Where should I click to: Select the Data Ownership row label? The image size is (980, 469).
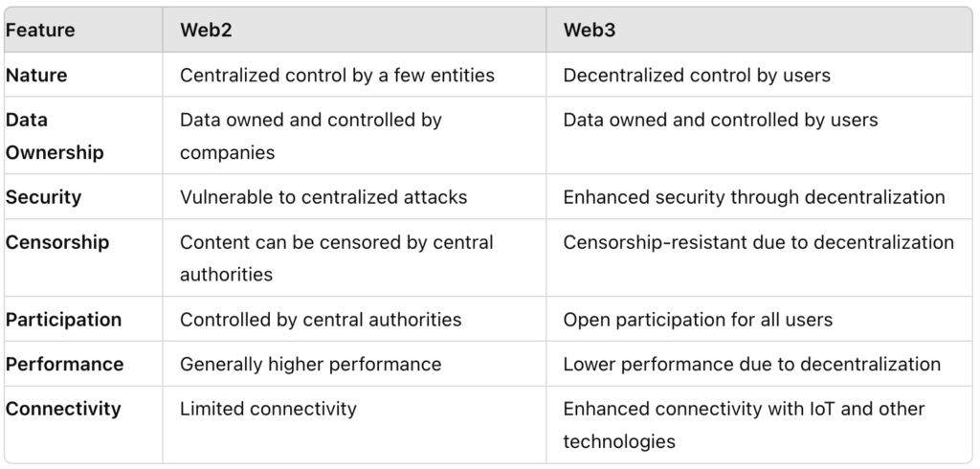tap(55, 136)
